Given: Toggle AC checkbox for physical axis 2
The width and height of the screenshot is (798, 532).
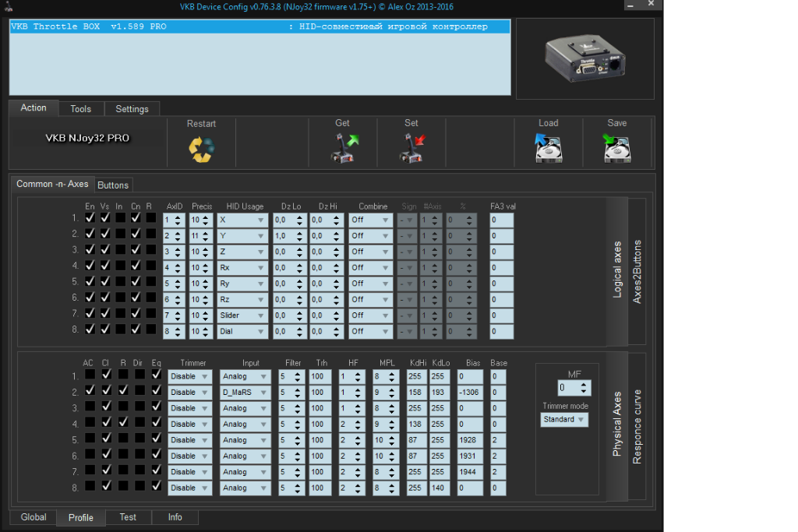Looking at the screenshot, I should point(90,390).
